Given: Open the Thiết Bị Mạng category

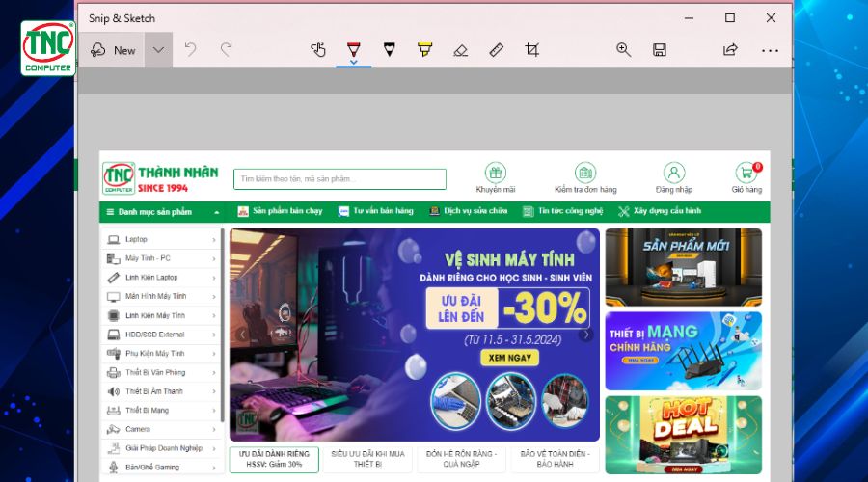Looking at the screenshot, I should pos(162,410).
